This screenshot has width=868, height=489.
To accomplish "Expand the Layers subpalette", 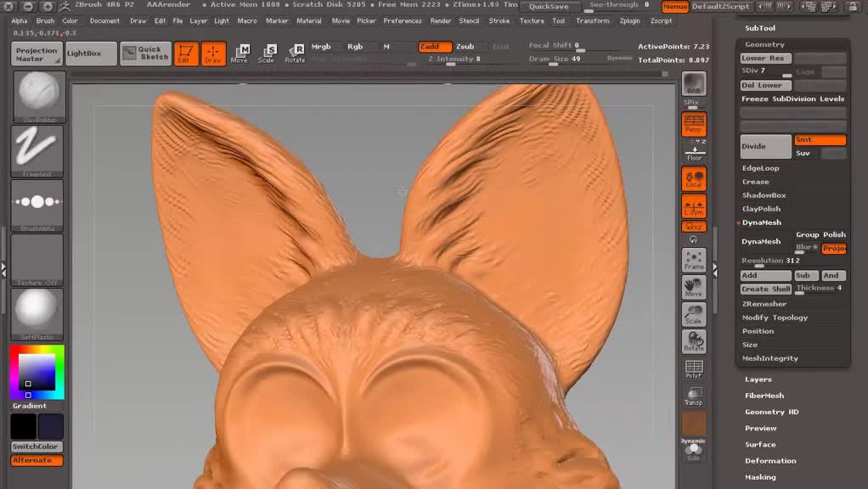I will [x=758, y=379].
